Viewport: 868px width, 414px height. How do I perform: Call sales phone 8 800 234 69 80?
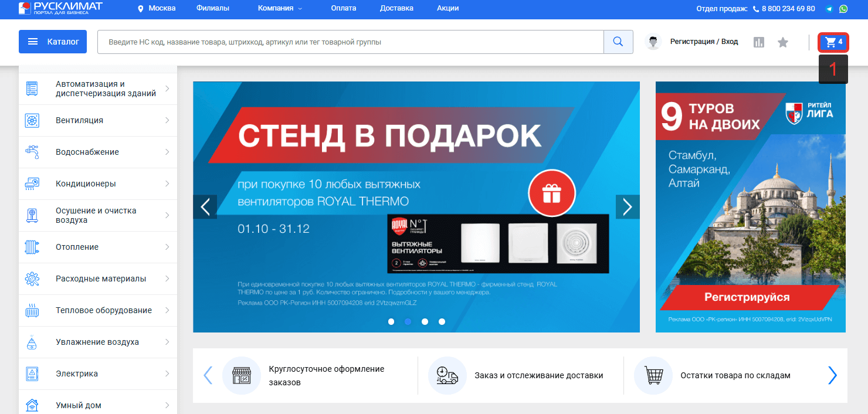coord(788,9)
